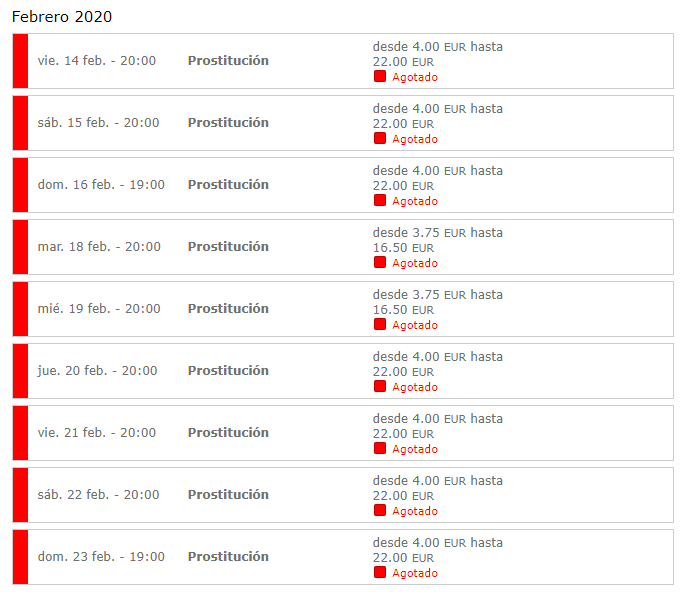Image resolution: width=695 pixels, height=597 pixels.
Task: Click the Febrero 2020 heading
Action: pyautogui.click(x=62, y=17)
